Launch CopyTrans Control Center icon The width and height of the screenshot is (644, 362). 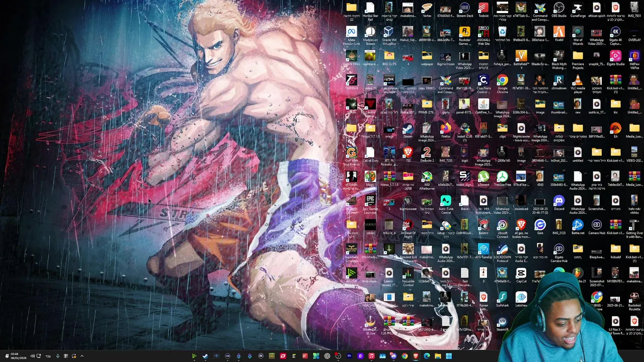point(483,84)
